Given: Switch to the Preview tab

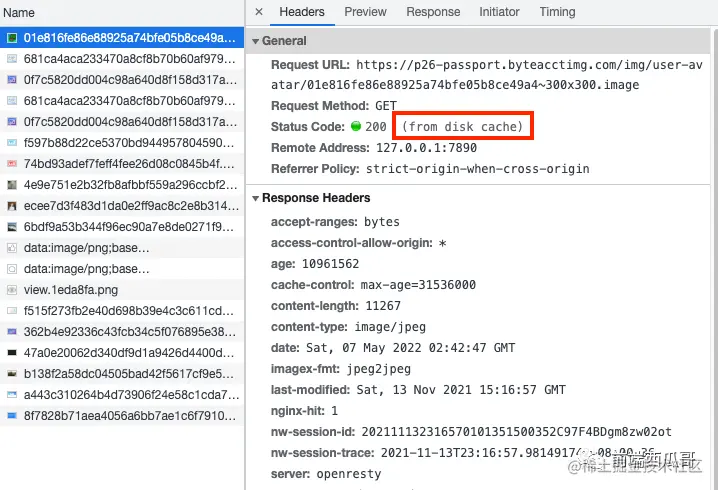Looking at the screenshot, I should point(365,12).
